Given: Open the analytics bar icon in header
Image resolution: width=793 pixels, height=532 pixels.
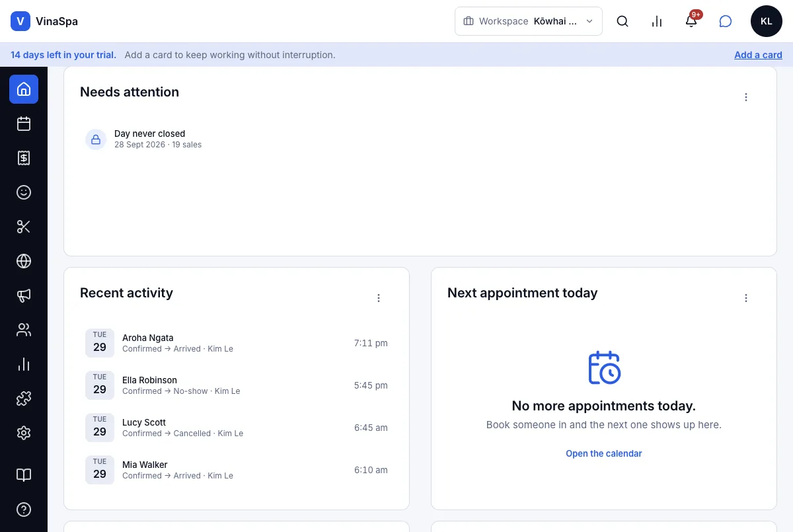Looking at the screenshot, I should coord(657,21).
